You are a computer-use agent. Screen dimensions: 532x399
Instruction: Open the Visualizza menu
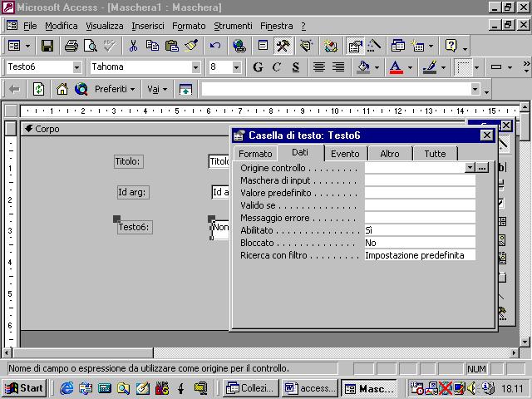coord(105,26)
